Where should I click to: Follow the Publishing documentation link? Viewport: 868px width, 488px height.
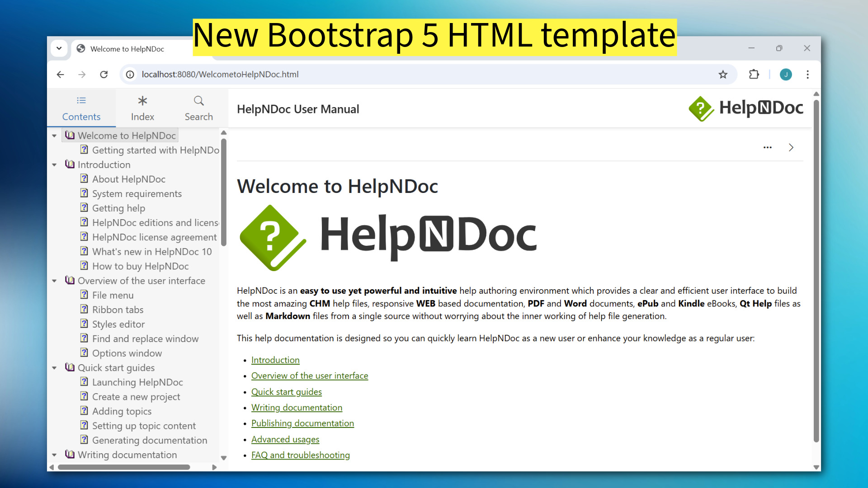[302, 423]
